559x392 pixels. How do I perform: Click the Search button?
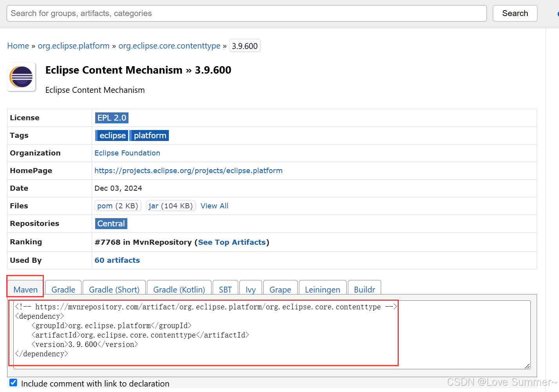pyautogui.click(x=515, y=13)
